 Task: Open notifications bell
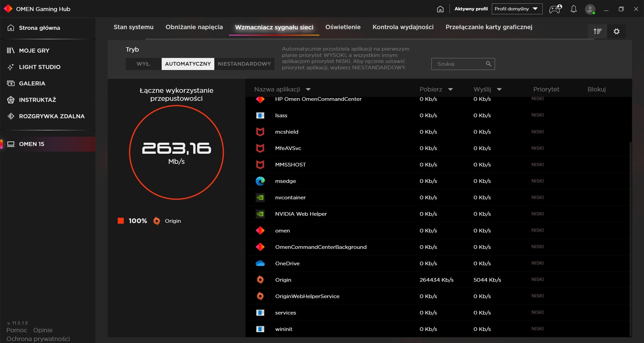click(x=574, y=9)
